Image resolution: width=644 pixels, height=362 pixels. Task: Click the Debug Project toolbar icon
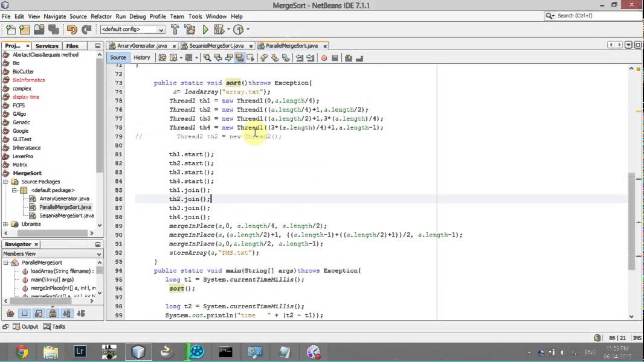click(219, 30)
